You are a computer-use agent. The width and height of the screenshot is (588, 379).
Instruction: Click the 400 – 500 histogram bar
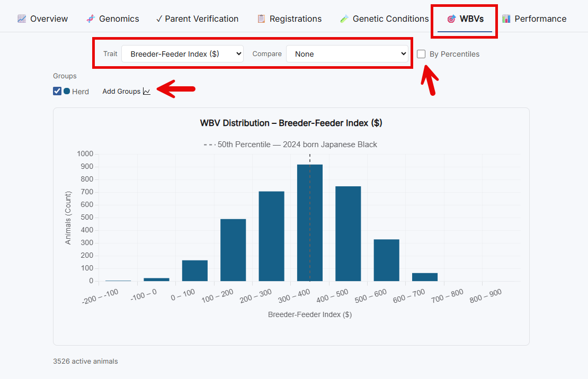(x=348, y=233)
